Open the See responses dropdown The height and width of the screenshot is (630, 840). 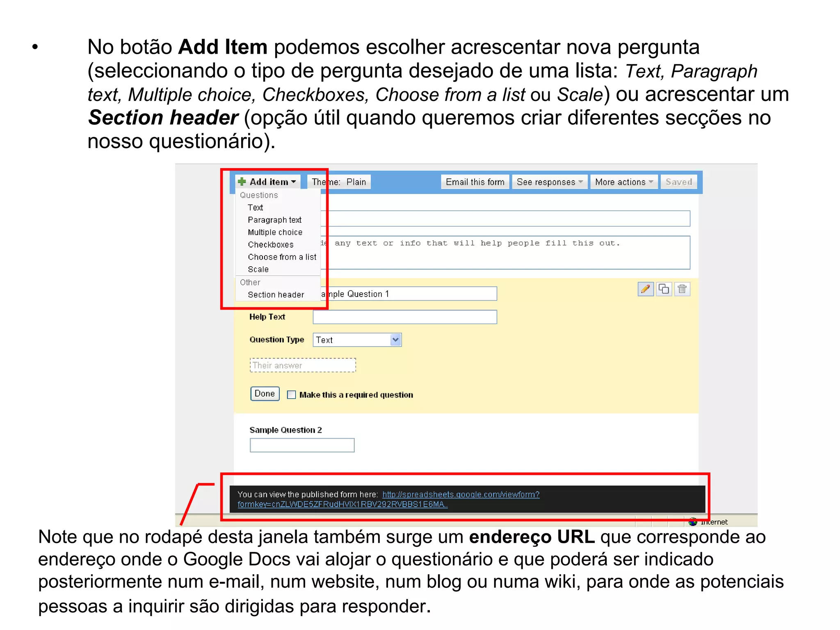click(550, 182)
